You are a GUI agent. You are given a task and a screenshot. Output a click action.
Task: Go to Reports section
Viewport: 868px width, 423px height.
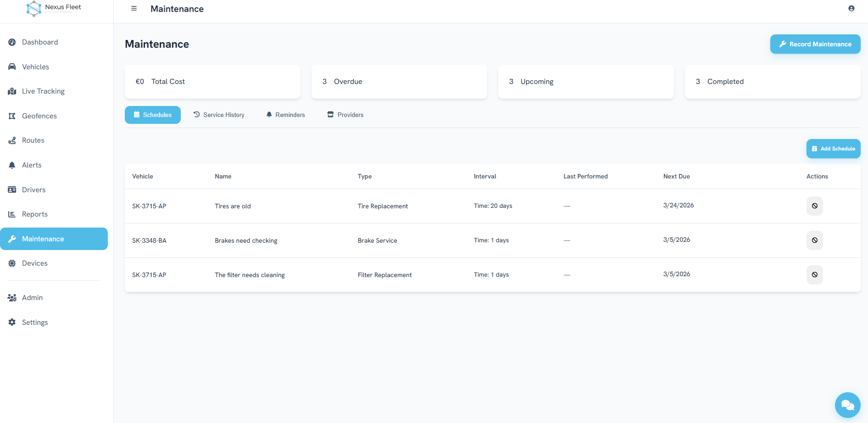[54, 214]
